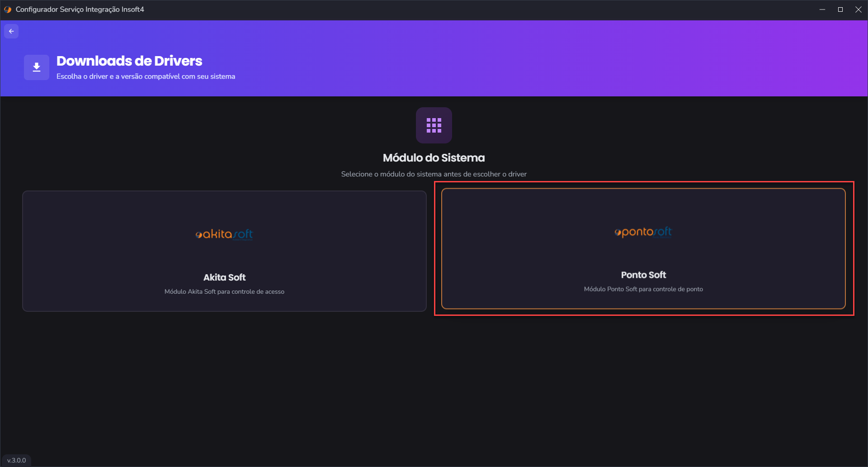
Task: Click the akitasoft logo
Action: coord(224,234)
